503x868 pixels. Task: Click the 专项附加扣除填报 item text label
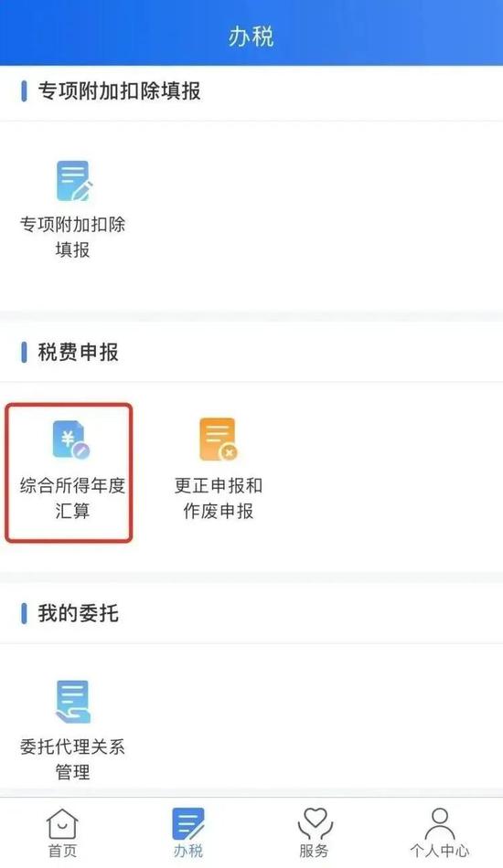[72, 237]
